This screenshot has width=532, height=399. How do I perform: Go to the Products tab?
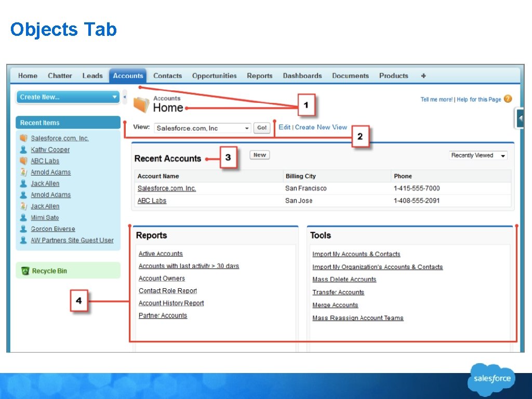click(x=394, y=76)
